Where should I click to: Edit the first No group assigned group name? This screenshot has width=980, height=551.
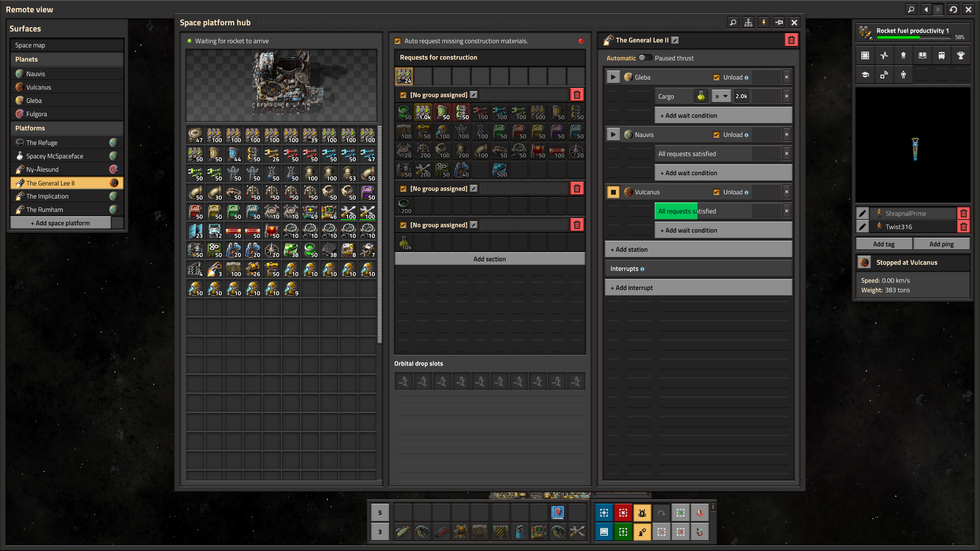(x=474, y=95)
